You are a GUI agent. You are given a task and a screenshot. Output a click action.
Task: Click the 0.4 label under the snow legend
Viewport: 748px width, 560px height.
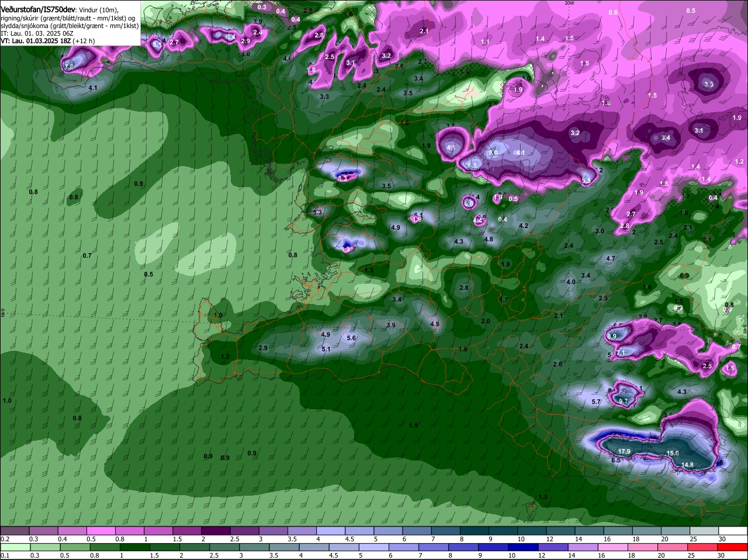[63, 539]
